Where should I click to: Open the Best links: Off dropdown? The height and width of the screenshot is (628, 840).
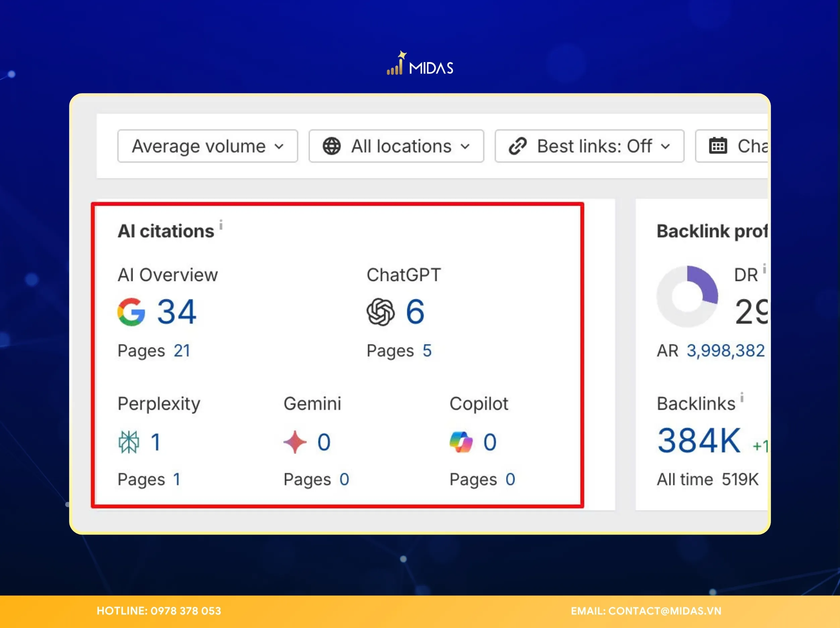coord(589,146)
